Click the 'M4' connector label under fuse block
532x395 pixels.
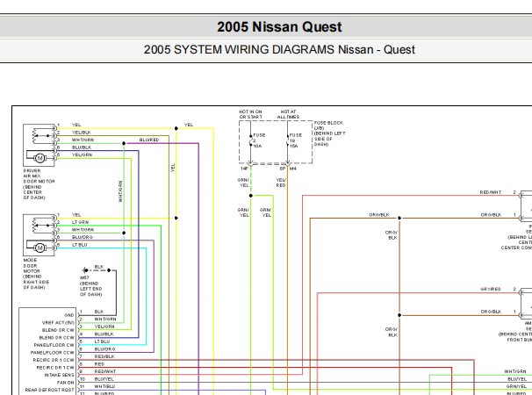(293, 169)
